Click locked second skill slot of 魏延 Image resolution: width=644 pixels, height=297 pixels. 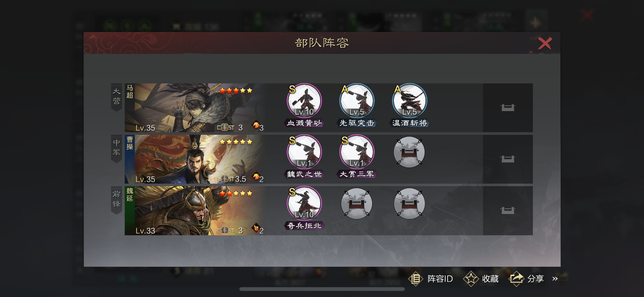click(x=357, y=203)
